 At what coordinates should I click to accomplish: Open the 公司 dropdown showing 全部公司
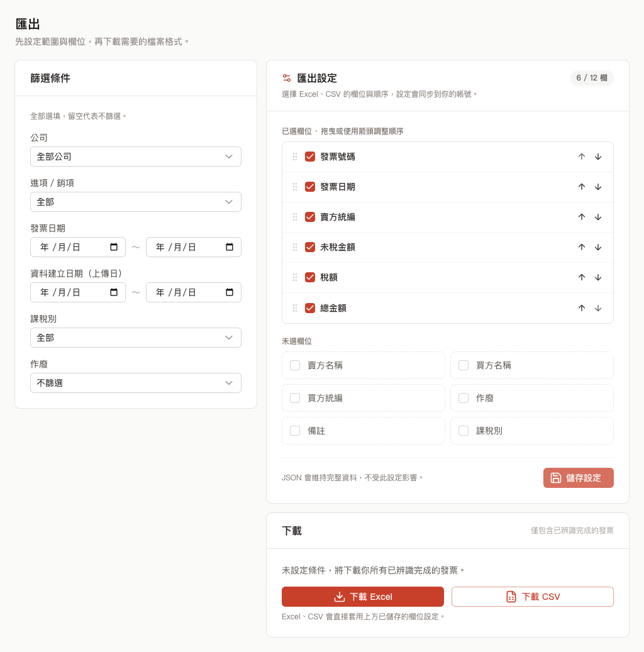point(136,157)
